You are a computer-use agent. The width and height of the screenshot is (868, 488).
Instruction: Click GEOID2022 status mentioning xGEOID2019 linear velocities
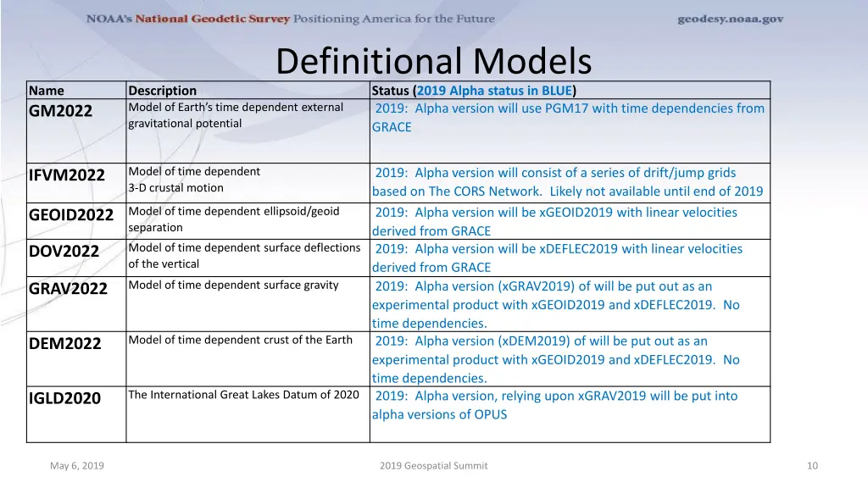(554, 221)
